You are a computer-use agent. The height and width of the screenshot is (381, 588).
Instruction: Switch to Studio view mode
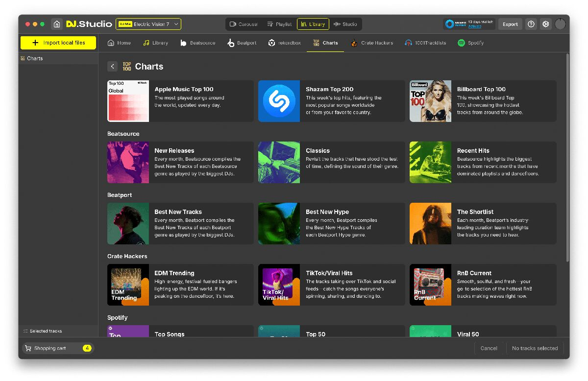pos(345,24)
